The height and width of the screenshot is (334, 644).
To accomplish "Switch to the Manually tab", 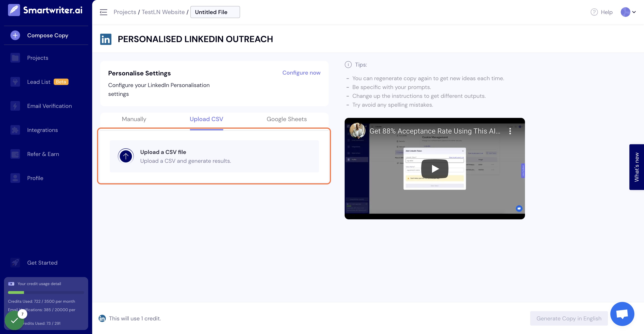I will [134, 119].
